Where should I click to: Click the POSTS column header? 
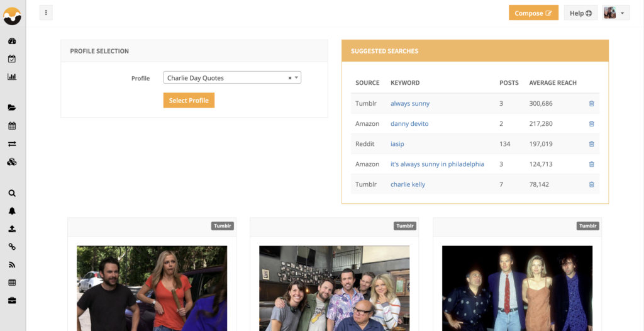click(509, 83)
